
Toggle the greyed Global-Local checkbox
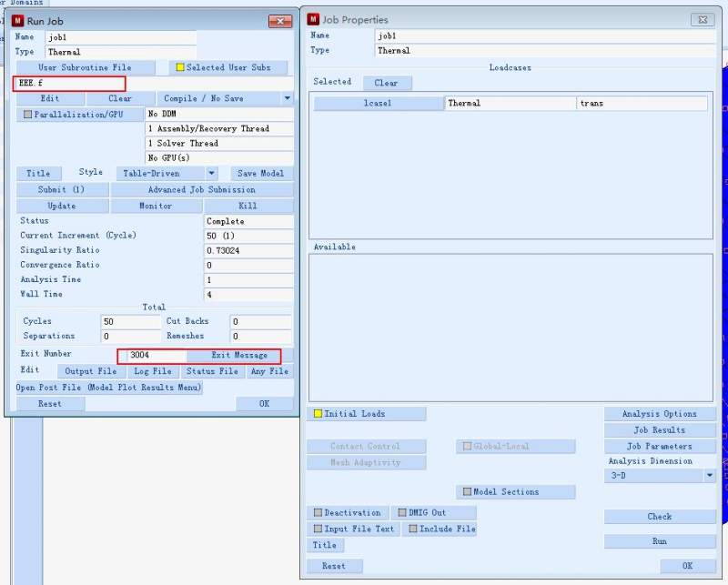pyautogui.click(x=468, y=446)
